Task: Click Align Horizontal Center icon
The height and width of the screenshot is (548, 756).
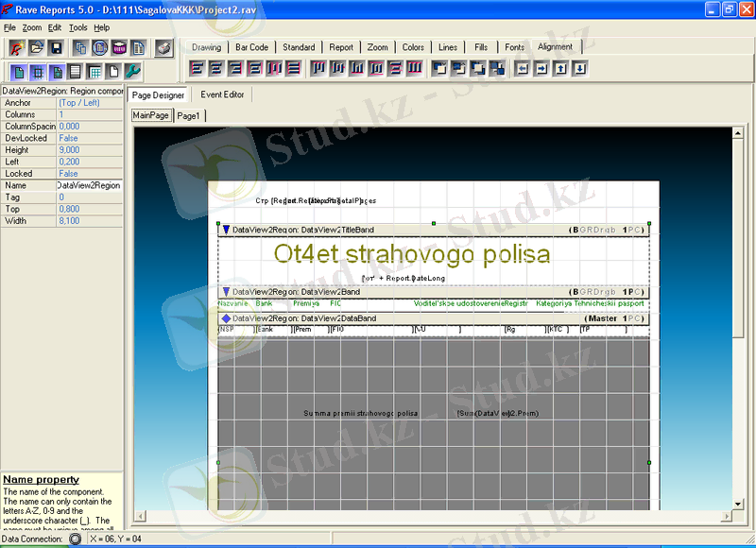Action: point(216,68)
